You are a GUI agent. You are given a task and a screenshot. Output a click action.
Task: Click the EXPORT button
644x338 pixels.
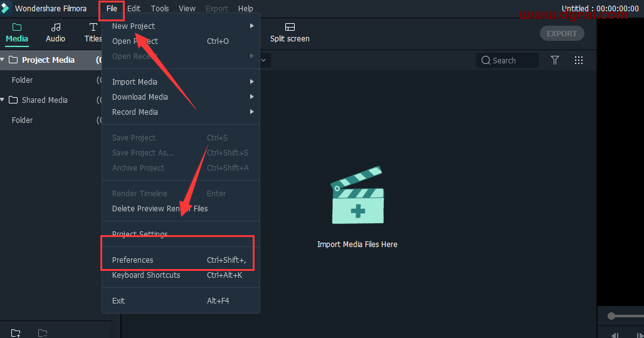click(562, 34)
